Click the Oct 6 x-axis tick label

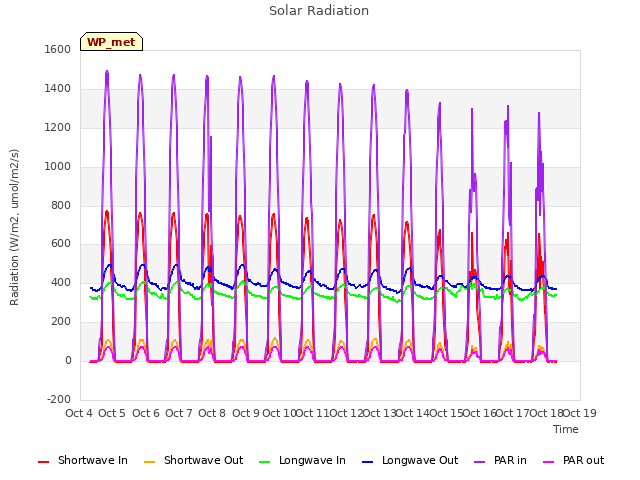coord(146,413)
